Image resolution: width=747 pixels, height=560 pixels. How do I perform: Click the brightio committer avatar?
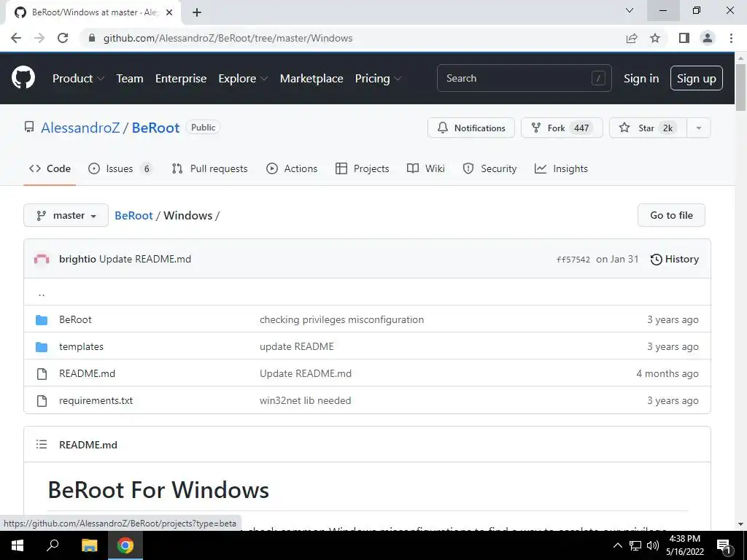pyautogui.click(x=42, y=259)
